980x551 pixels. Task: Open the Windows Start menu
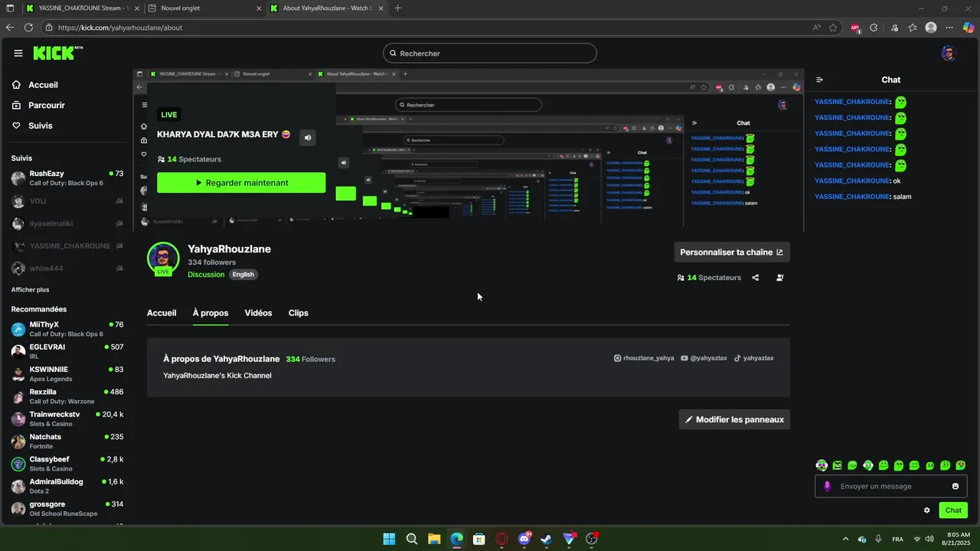389,539
